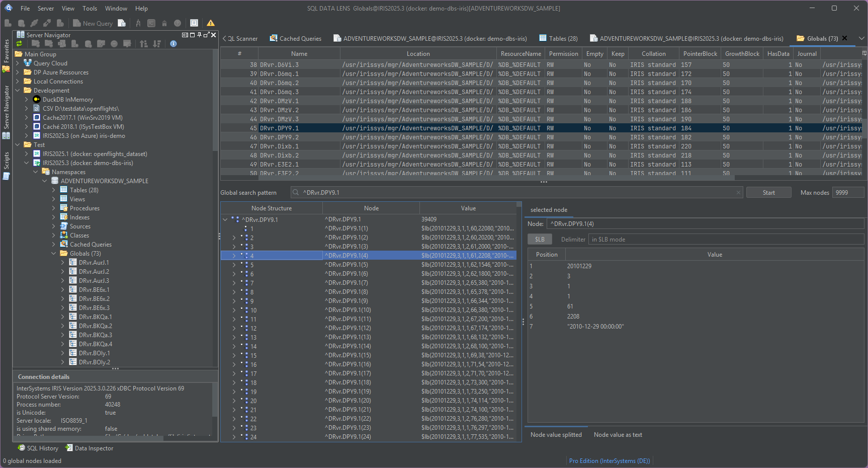Open the File menu
The width and height of the screenshot is (868, 468).
[x=25, y=9]
